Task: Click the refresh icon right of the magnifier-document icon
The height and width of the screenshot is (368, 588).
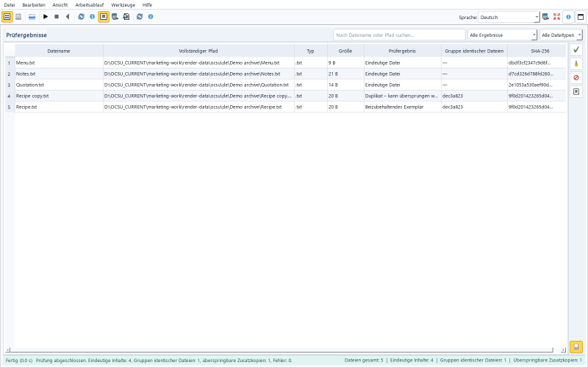Action: click(x=140, y=16)
